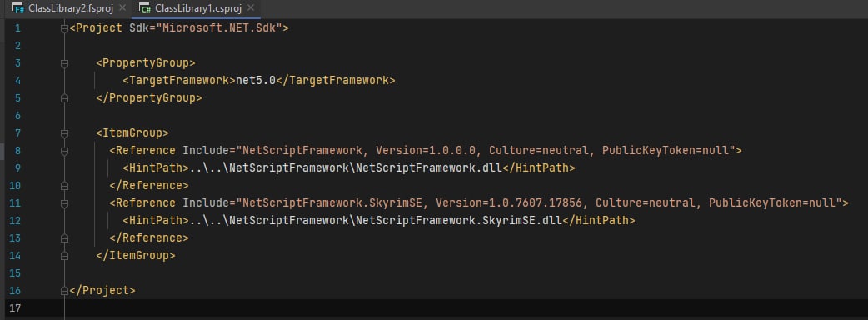Click line number 4 in the gutter
The width and height of the screenshot is (868, 320).
(x=17, y=81)
